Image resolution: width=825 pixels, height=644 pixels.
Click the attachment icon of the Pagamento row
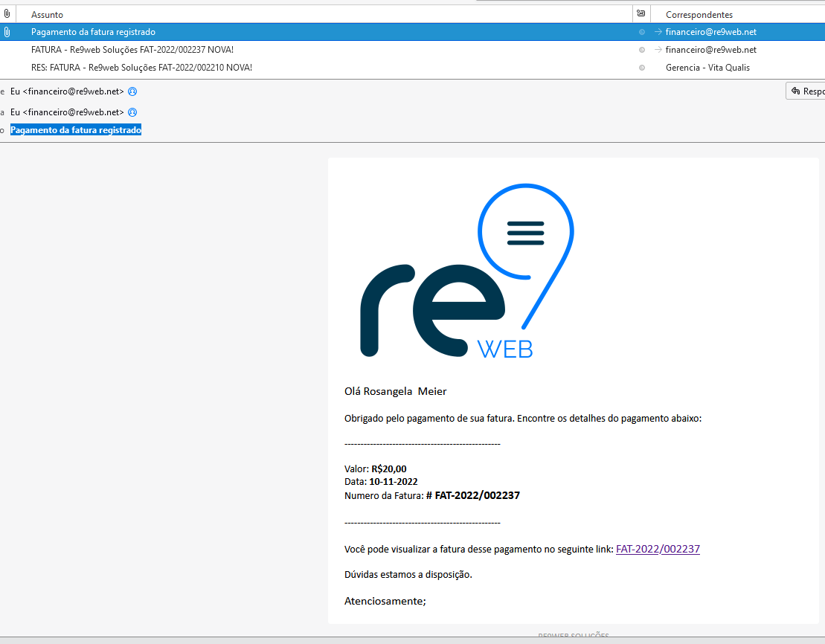tap(7, 32)
